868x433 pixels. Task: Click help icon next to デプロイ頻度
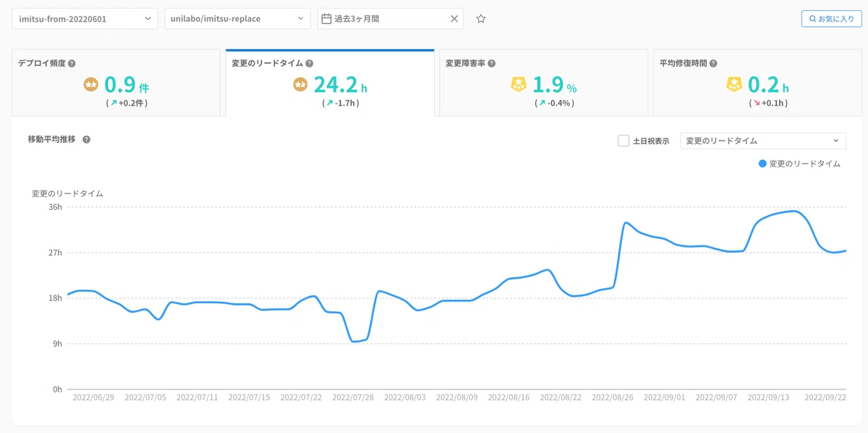(x=72, y=63)
